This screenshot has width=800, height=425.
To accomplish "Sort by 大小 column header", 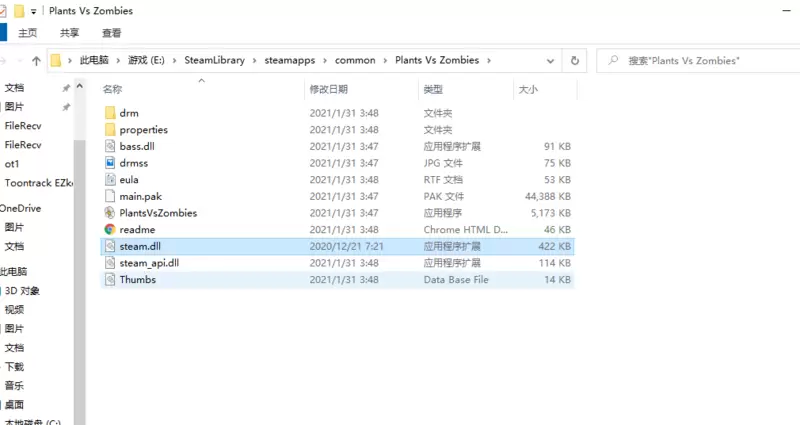I will 528,89.
